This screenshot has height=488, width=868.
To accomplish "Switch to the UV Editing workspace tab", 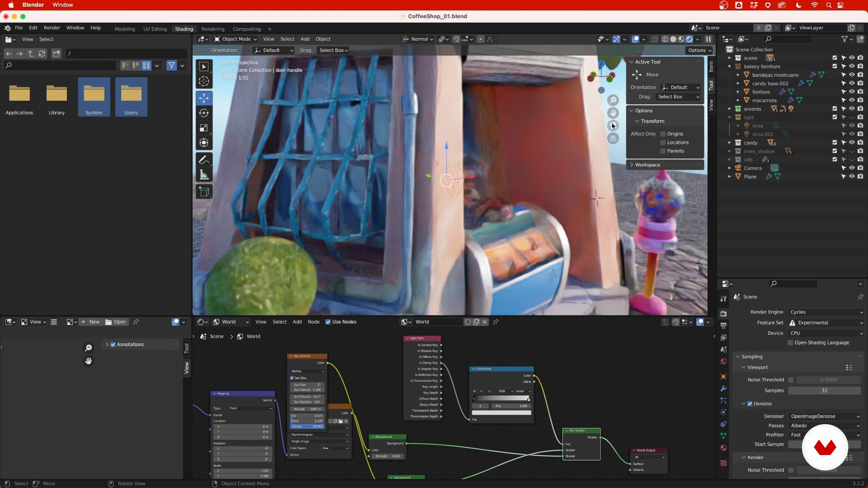I will pos(155,29).
